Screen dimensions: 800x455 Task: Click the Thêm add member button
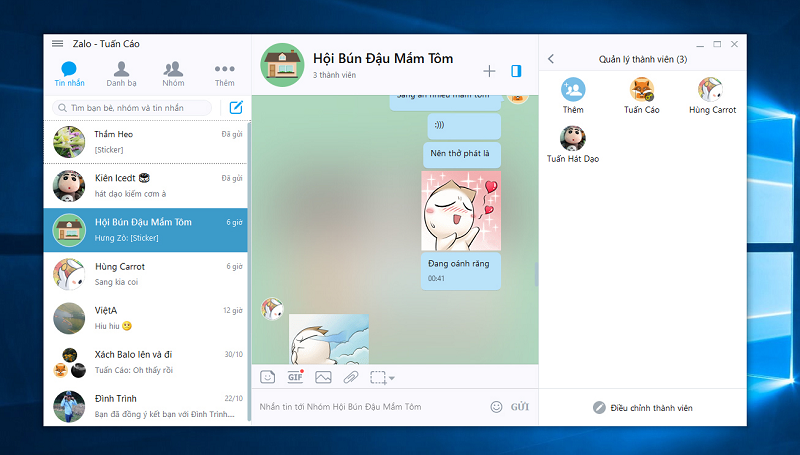tap(573, 96)
